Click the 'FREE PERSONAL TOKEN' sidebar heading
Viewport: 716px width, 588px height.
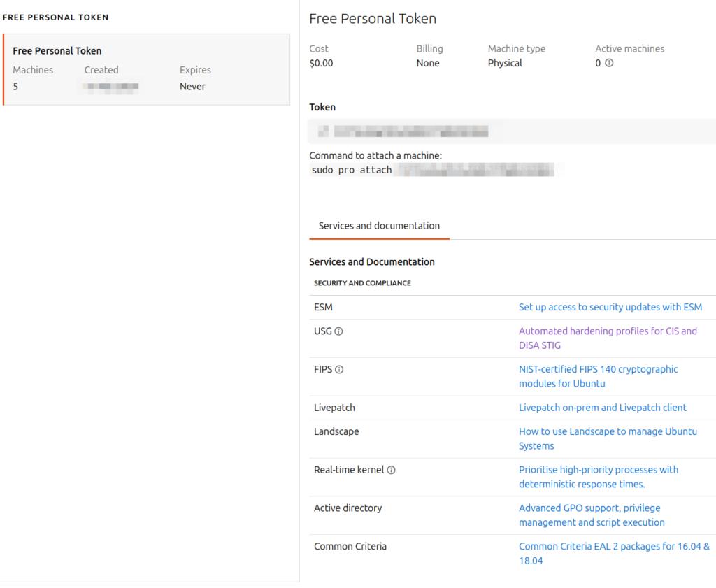(x=56, y=17)
